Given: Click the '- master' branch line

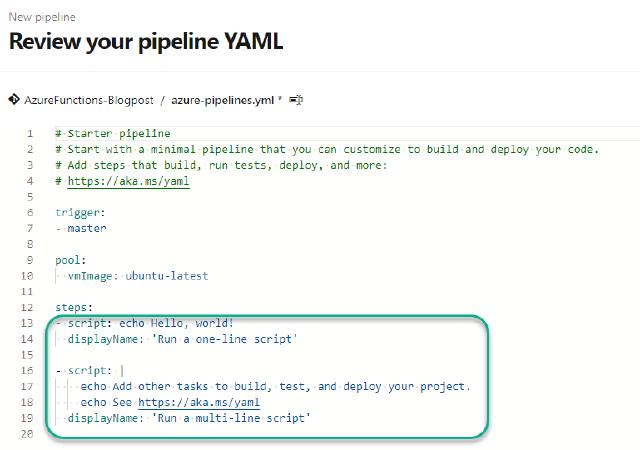Looking at the screenshot, I should coord(85,228).
